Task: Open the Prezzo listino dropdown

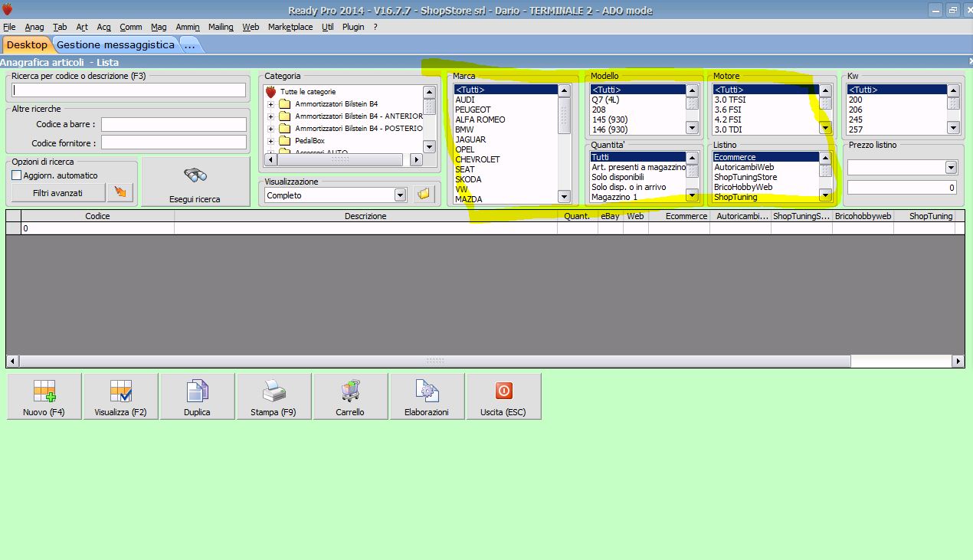Action: pyautogui.click(x=951, y=167)
